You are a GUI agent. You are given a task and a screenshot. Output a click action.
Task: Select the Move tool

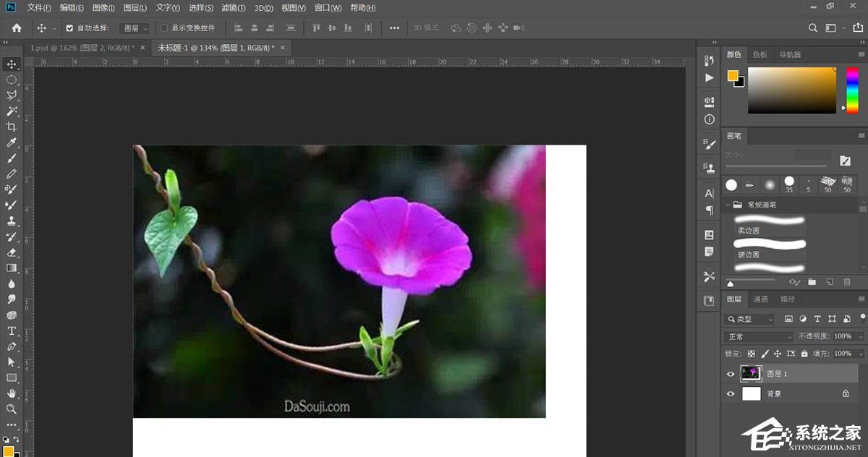[11, 64]
